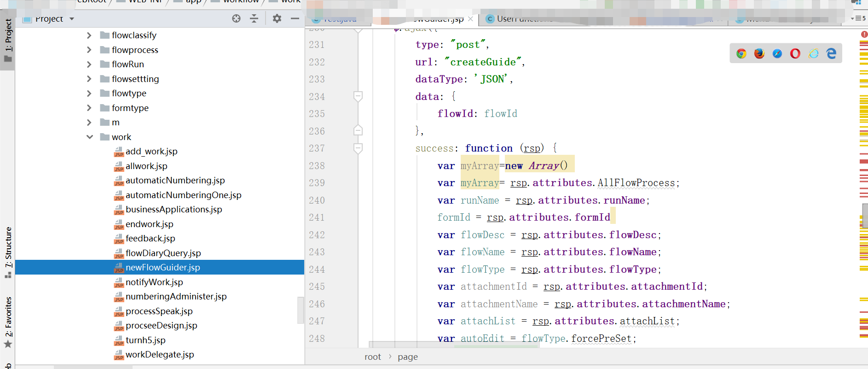Collapse the work folder
Viewport: 868px width, 369px height.
89,137
